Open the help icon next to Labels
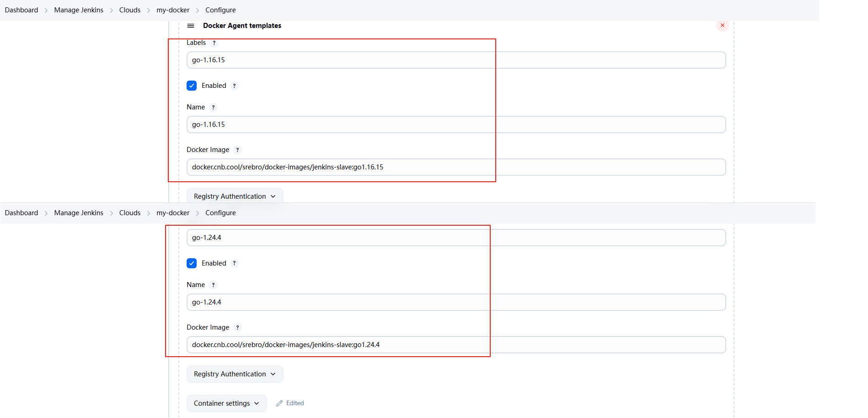Image resolution: width=868 pixels, height=418 pixels. point(214,43)
